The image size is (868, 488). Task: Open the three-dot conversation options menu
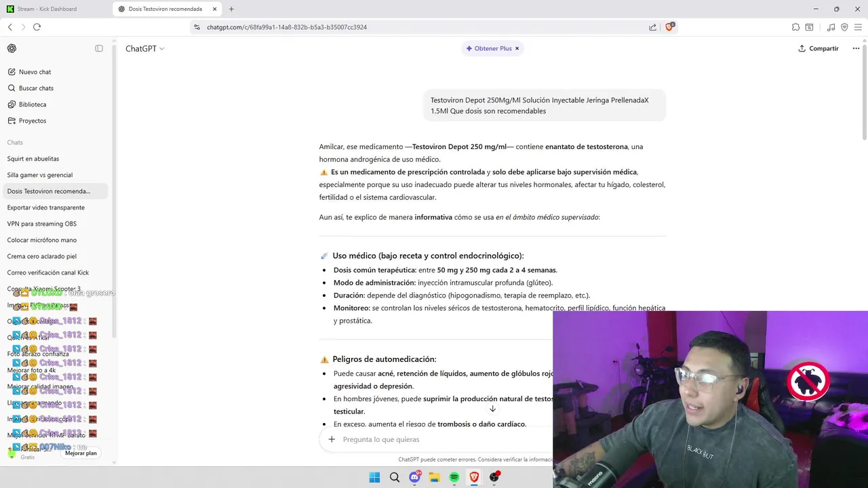pyautogui.click(x=856, y=49)
